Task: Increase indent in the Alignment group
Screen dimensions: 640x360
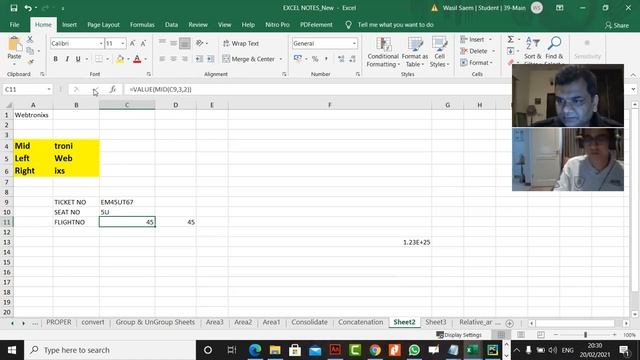Action: tap(211, 59)
